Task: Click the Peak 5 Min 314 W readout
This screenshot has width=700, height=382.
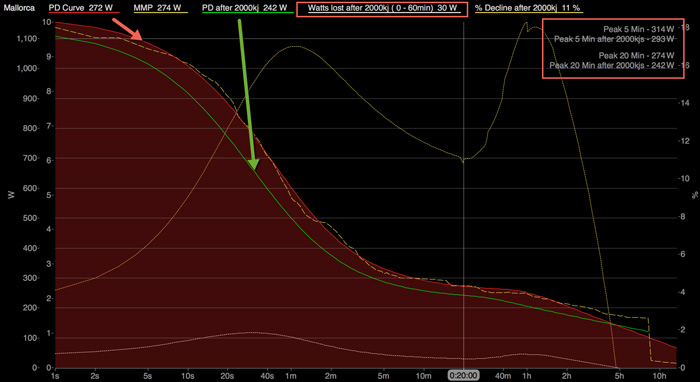Action: [639, 29]
